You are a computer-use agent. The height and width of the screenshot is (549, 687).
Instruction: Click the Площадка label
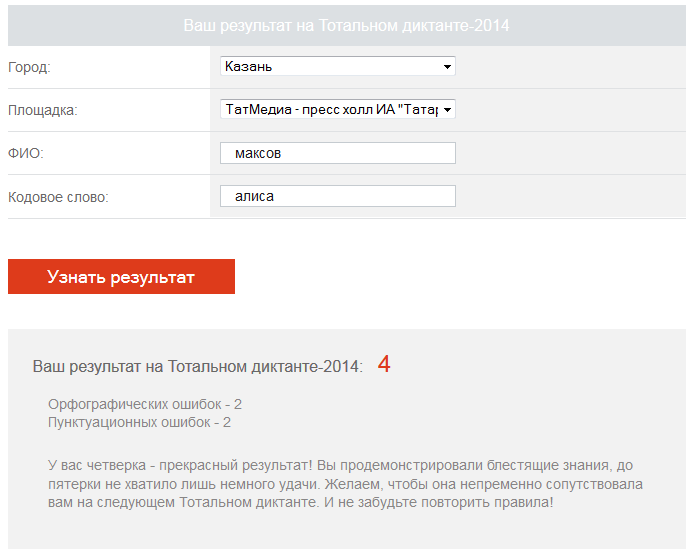42,110
